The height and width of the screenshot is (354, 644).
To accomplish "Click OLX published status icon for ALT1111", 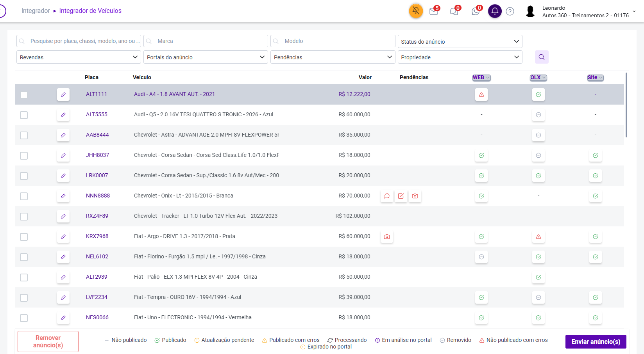I will pos(538,94).
